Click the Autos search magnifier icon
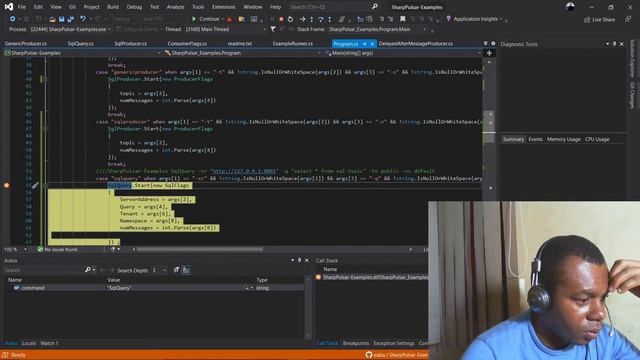 click(x=88, y=270)
